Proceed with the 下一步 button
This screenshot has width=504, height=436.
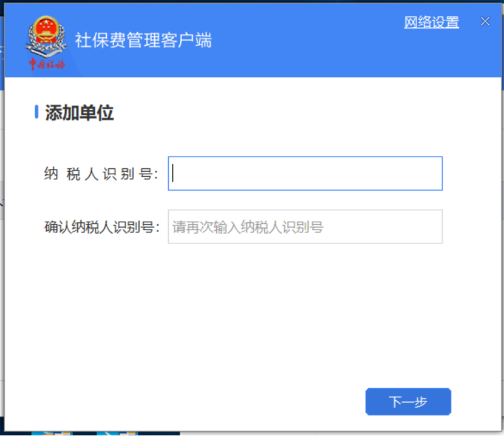tap(408, 402)
